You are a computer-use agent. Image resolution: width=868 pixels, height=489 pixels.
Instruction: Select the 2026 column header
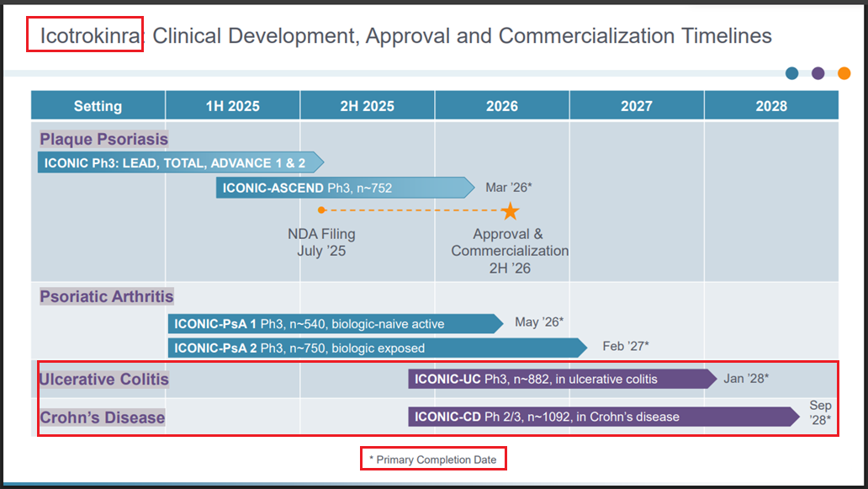[502, 106]
